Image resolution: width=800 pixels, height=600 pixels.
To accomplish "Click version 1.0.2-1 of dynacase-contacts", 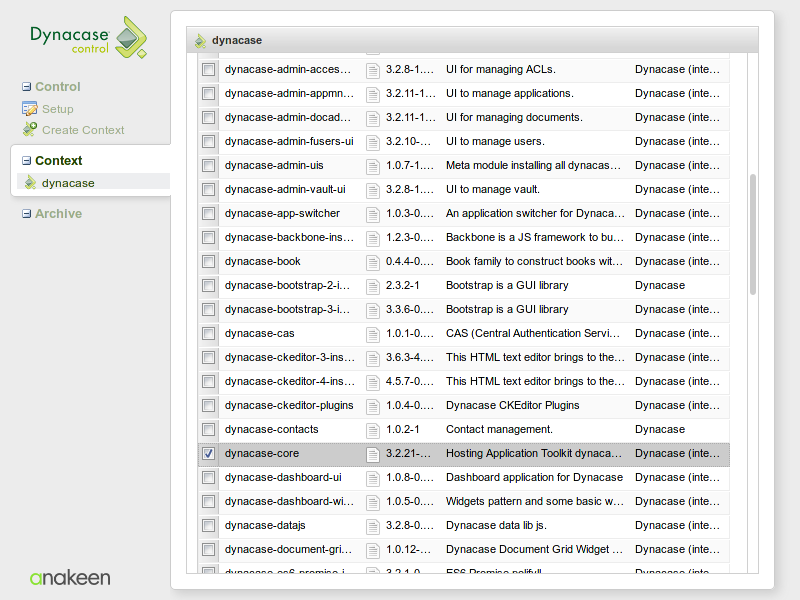I will point(403,429).
